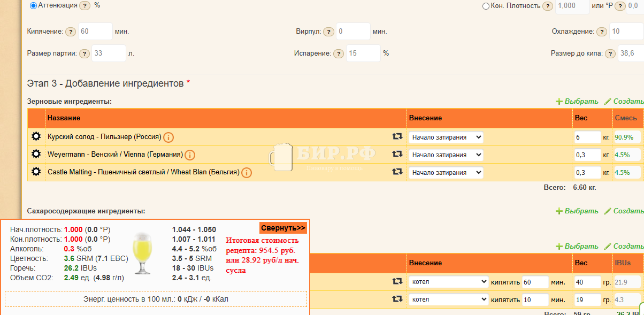Click the 'Энерг. ценность в 100 мл.' line
The width and height of the screenshot is (644, 315).
coord(156,299)
